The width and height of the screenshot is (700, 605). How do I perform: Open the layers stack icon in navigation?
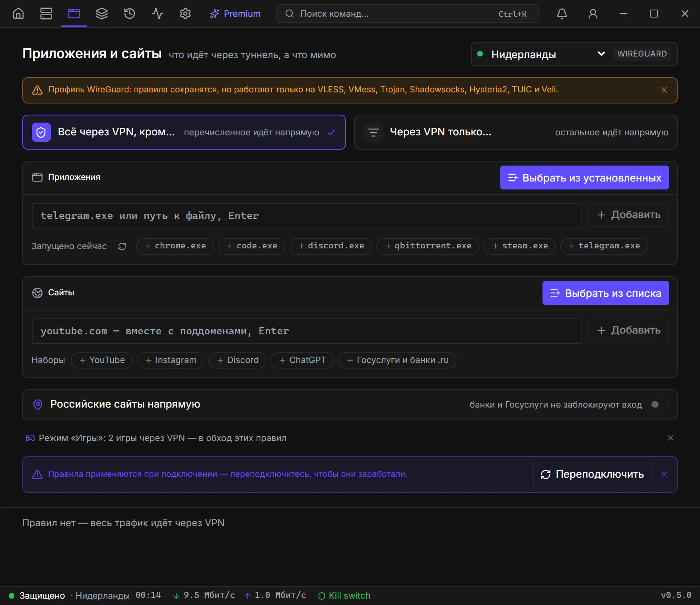coord(102,14)
